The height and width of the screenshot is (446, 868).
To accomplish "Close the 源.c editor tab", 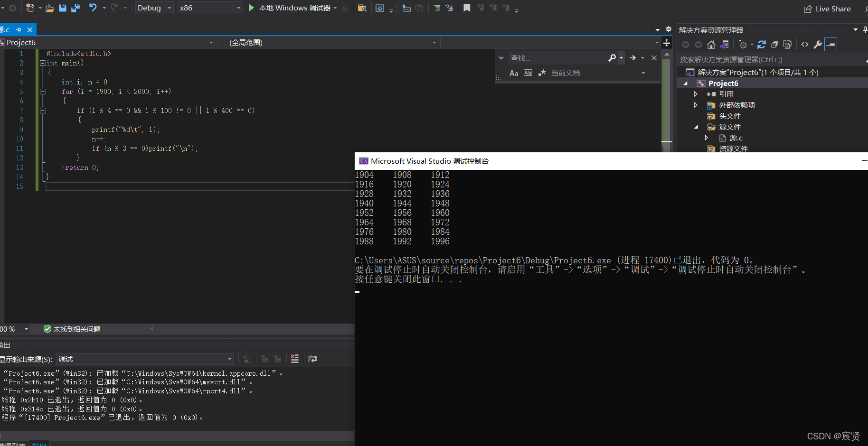I will [30, 29].
